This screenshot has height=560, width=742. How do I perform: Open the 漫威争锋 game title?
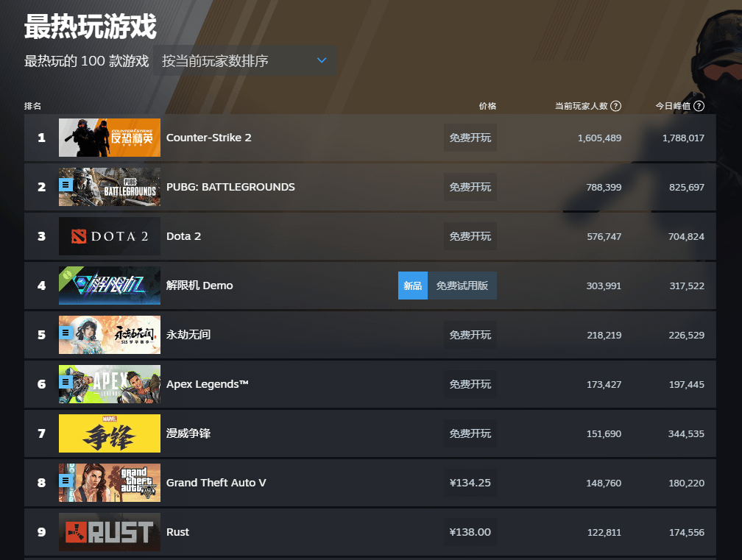(x=188, y=433)
